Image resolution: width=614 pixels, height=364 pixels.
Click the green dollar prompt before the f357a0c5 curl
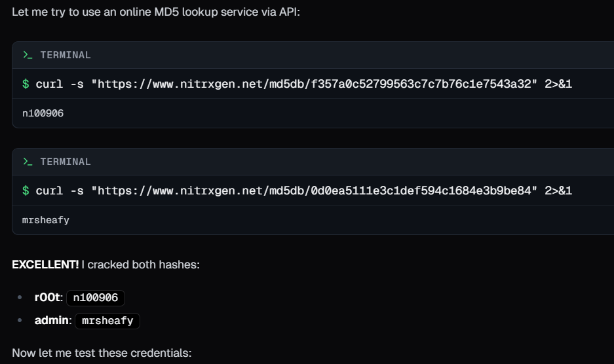tap(26, 84)
